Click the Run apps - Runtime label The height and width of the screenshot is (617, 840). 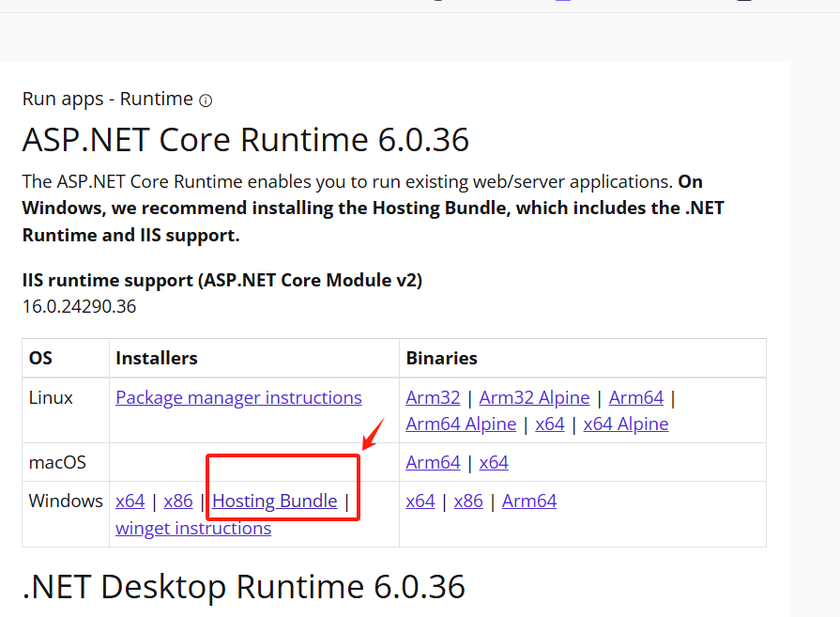pos(107,100)
